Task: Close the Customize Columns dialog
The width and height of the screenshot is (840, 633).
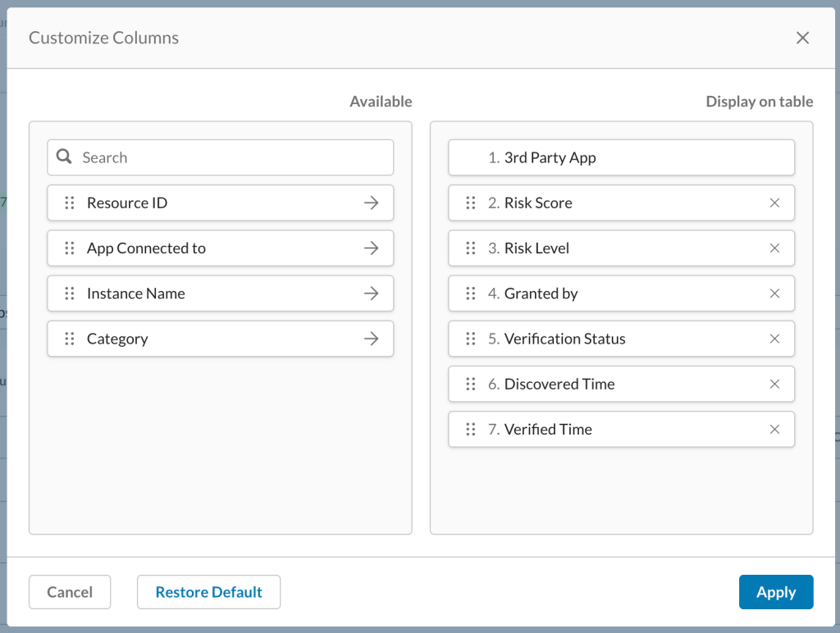Action: point(802,38)
